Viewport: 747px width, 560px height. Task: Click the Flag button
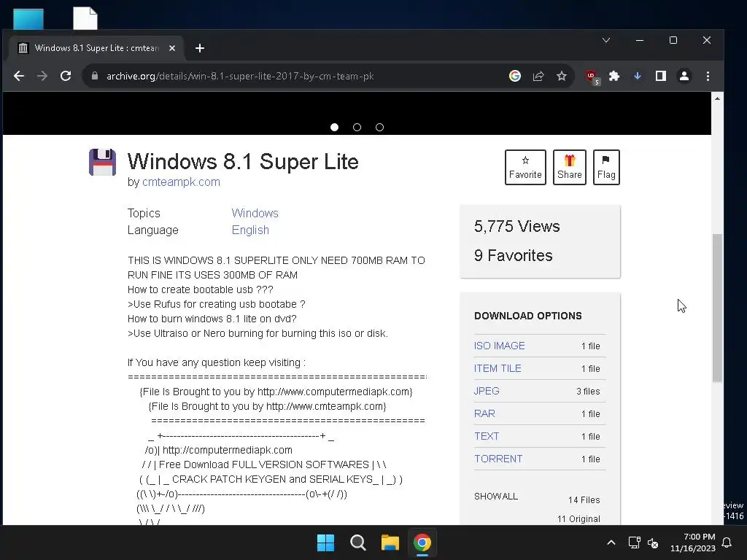click(606, 167)
